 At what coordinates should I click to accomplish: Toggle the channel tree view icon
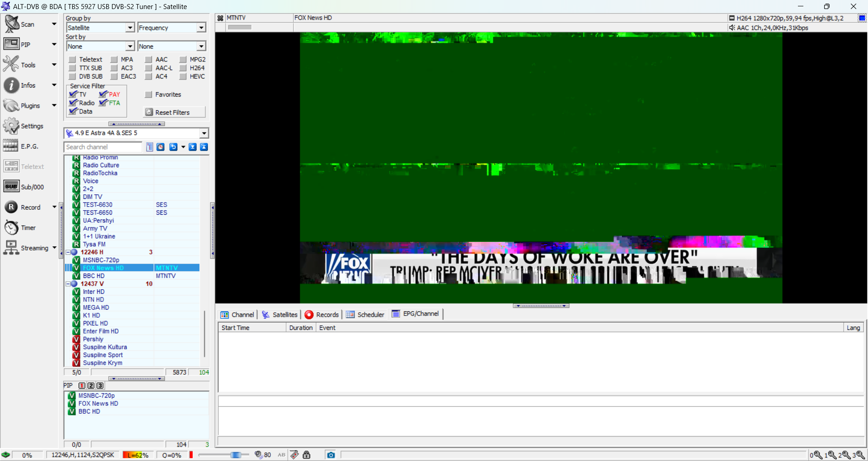point(150,147)
